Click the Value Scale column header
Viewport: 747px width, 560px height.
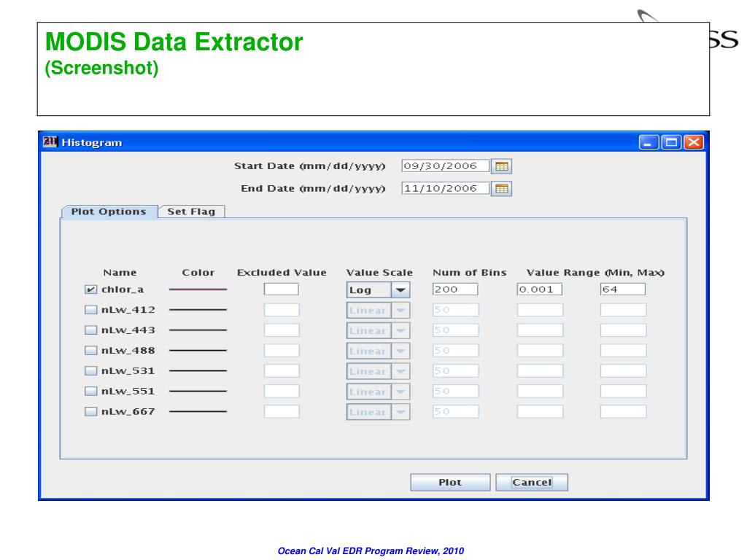point(379,273)
